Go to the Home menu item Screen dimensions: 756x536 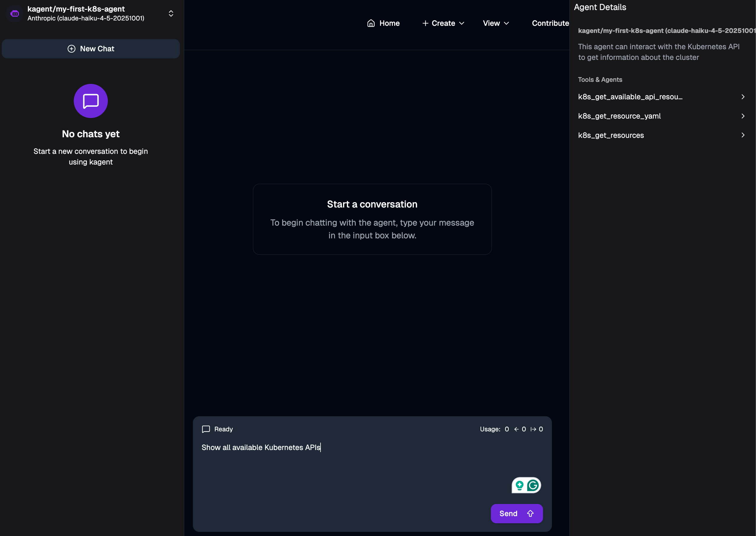click(x=383, y=23)
